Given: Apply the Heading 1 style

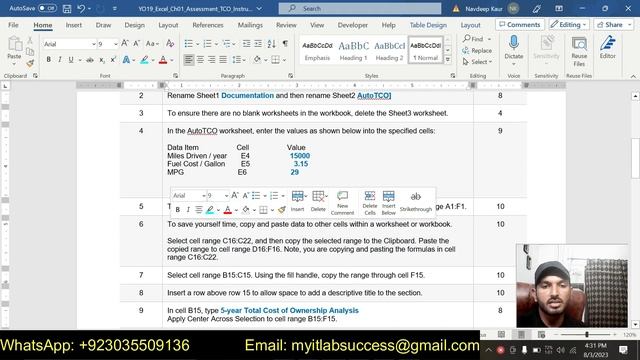Looking at the screenshot, I should (x=353, y=51).
